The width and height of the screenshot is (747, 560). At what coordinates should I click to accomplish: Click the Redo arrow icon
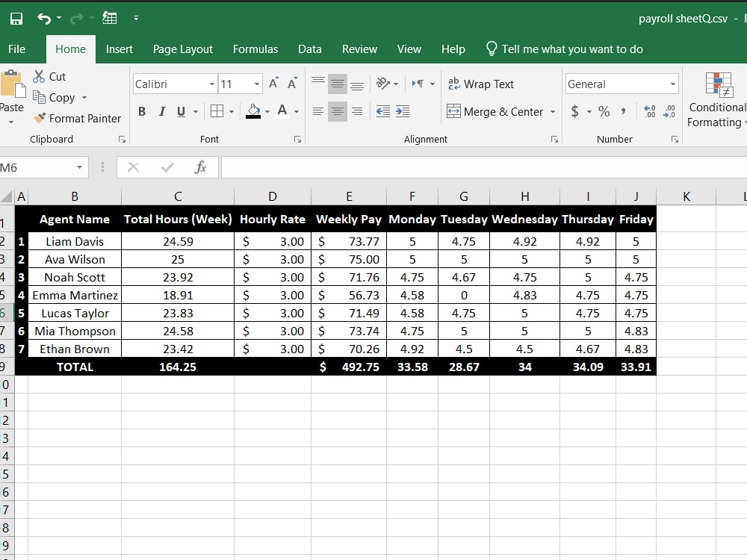[x=76, y=19]
